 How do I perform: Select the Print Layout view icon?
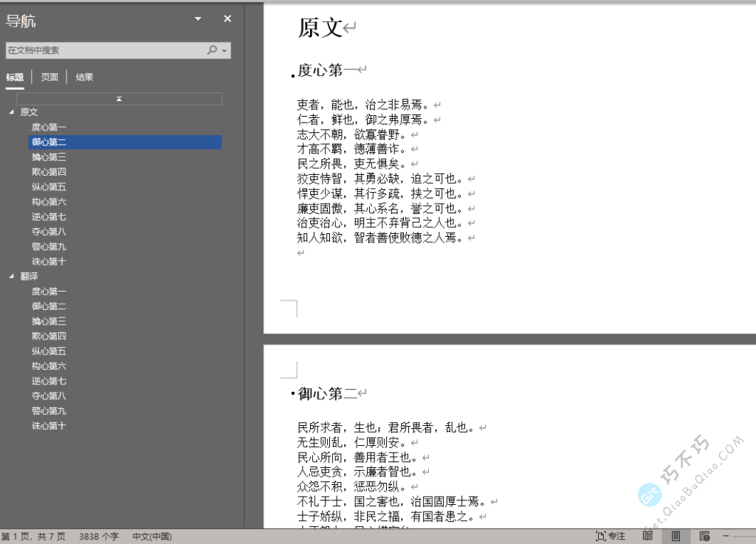676,536
